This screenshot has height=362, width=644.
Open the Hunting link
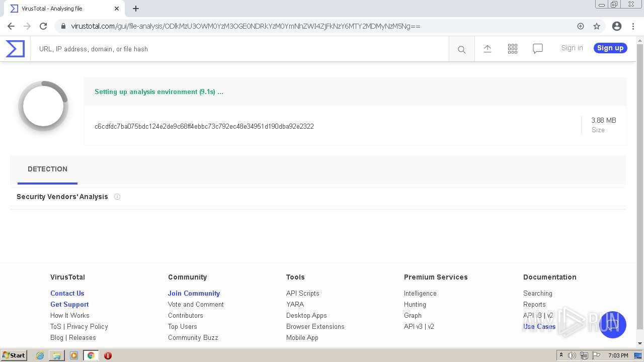point(415,304)
